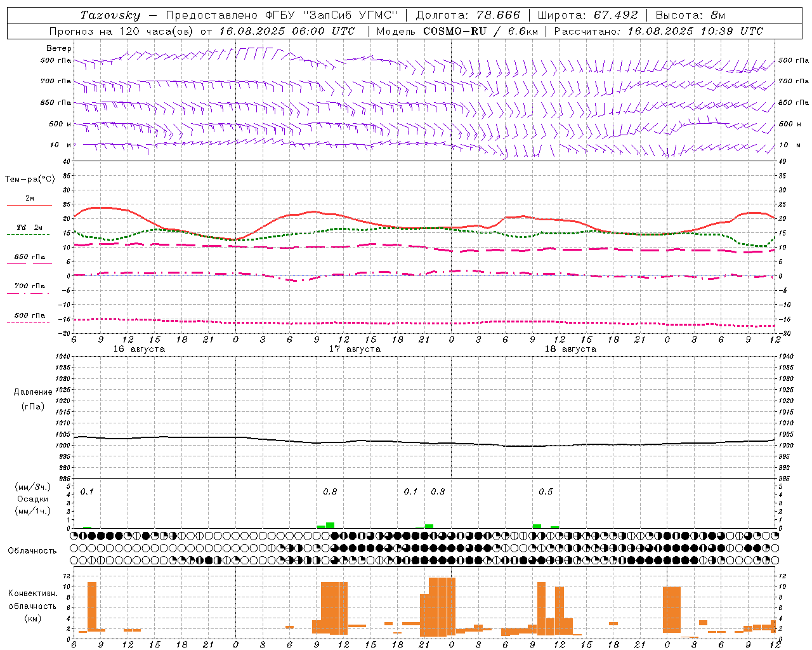Click the 17 августа date label
812x650 pixels.
(x=355, y=349)
